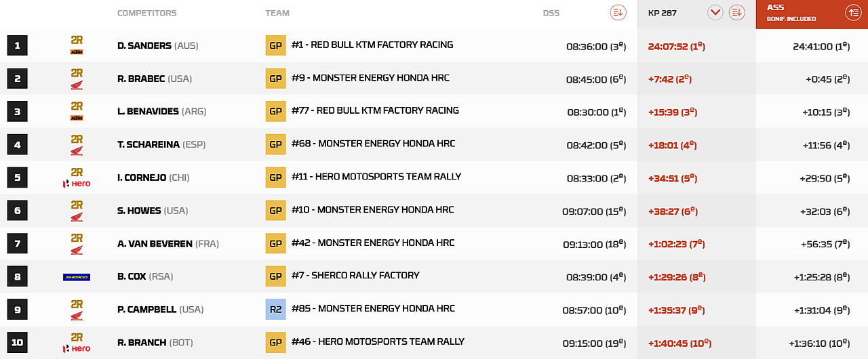Click GP badge in T. Schareina row

pos(275,144)
